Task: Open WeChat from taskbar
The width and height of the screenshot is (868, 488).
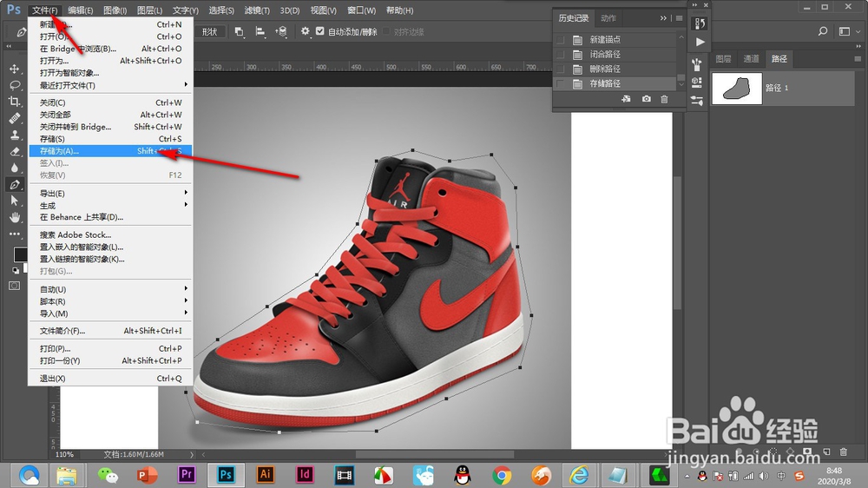Action: (x=108, y=475)
